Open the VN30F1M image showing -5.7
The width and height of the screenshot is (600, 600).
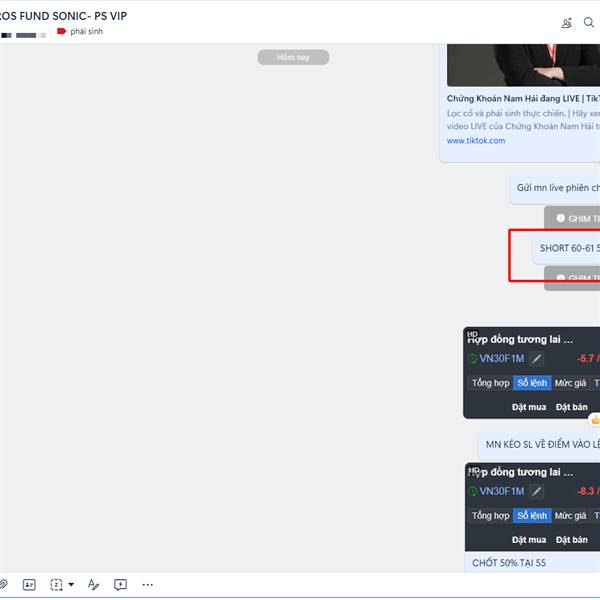pyautogui.click(x=532, y=373)
